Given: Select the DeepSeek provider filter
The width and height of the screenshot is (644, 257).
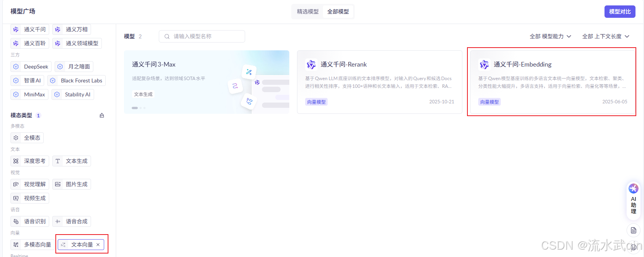Looking at the screenshot, I should click(x=31, y=67).
